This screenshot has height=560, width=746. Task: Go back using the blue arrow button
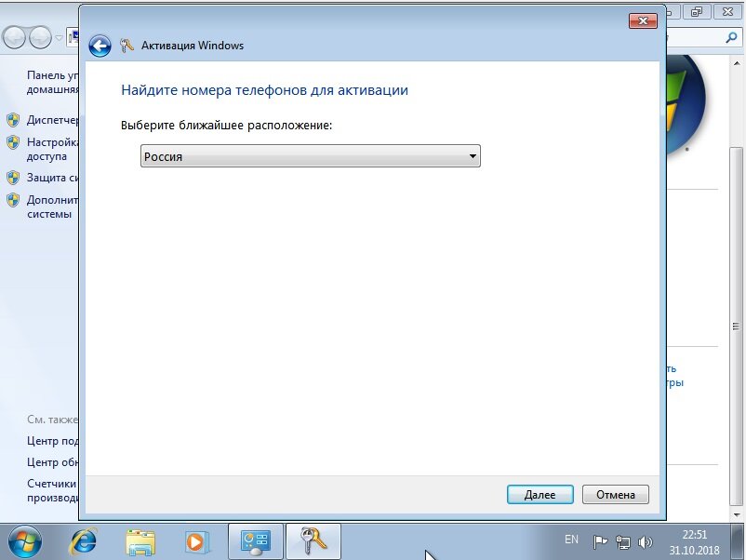100,47
